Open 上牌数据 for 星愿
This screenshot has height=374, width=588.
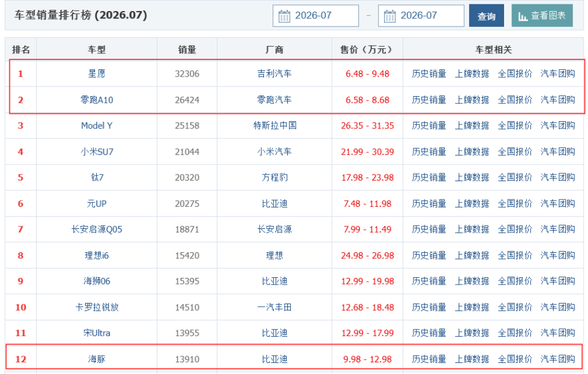(x=472, y=73)
